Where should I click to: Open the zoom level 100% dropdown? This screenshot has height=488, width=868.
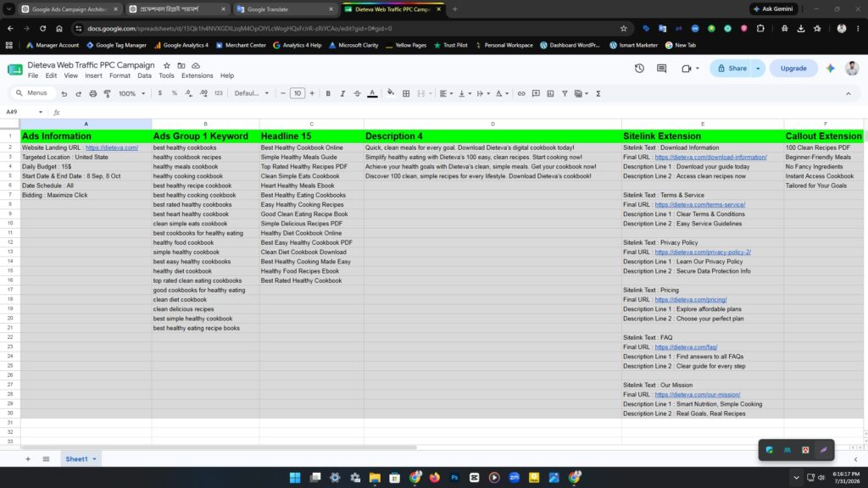(x=131, y=93)
